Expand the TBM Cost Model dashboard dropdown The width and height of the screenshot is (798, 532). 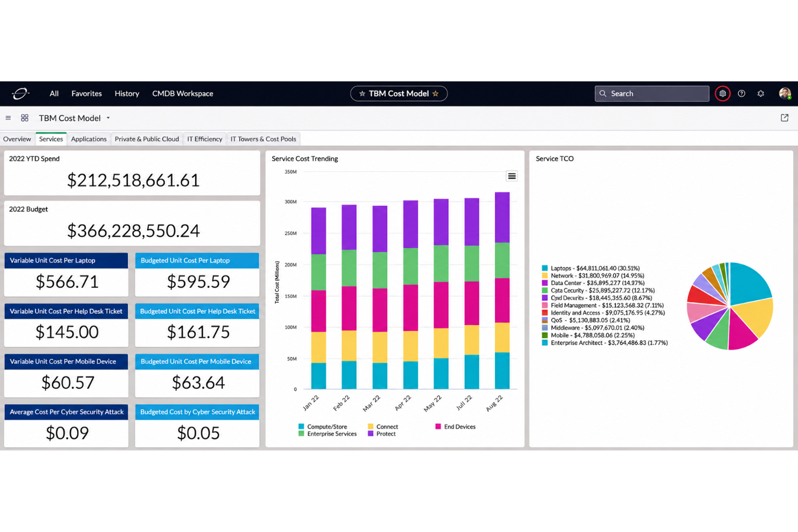tap(108, 118)
